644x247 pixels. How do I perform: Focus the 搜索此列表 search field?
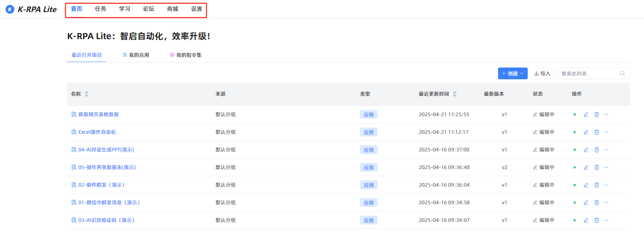pos(593,73)
